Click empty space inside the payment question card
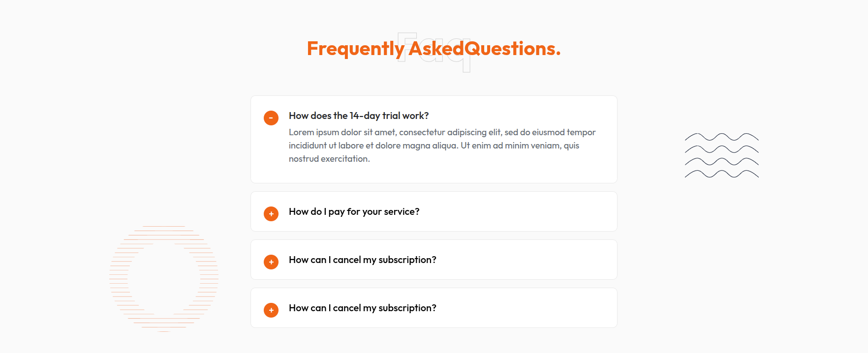 (517, 211)
